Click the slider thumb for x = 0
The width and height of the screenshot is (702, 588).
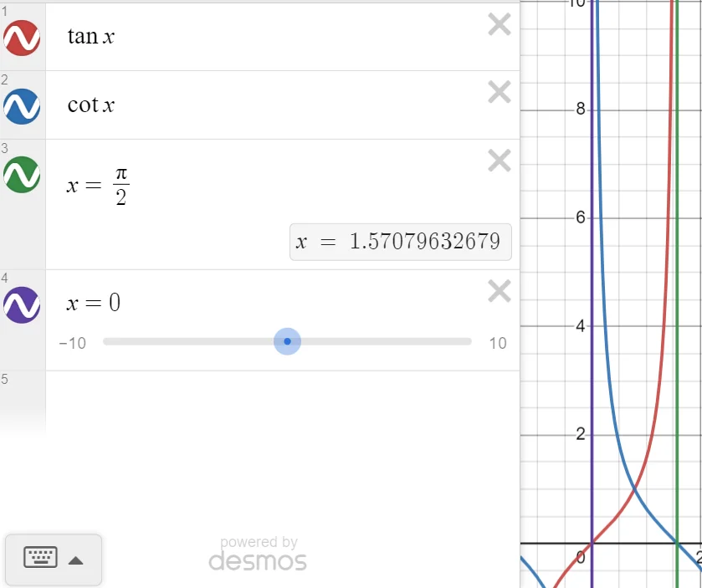[x=288, y=341]
